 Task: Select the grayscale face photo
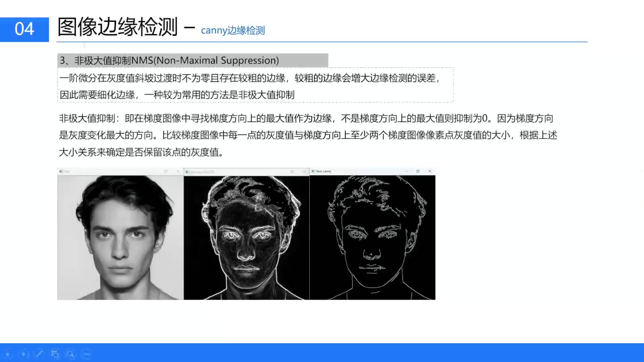tap(120, 237)
